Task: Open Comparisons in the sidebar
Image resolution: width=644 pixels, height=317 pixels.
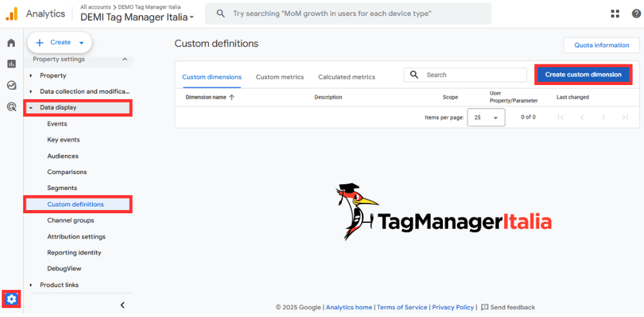Action: coord(67,172)
